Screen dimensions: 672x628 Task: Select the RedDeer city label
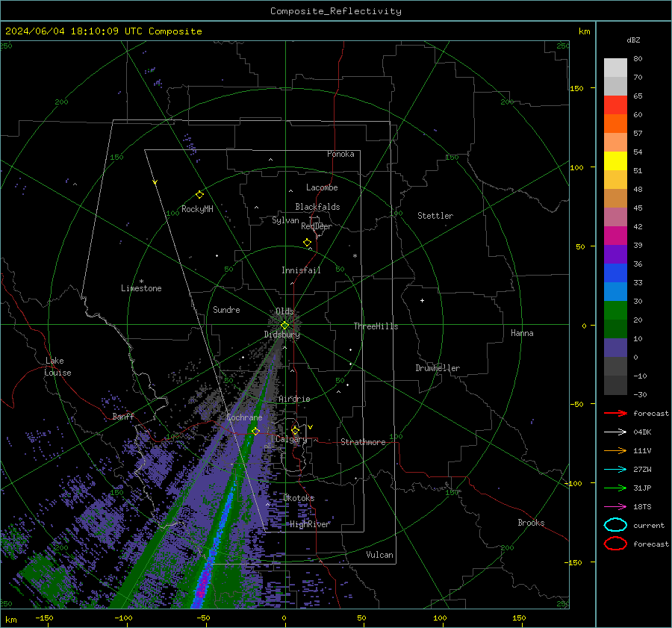(317, 226)
